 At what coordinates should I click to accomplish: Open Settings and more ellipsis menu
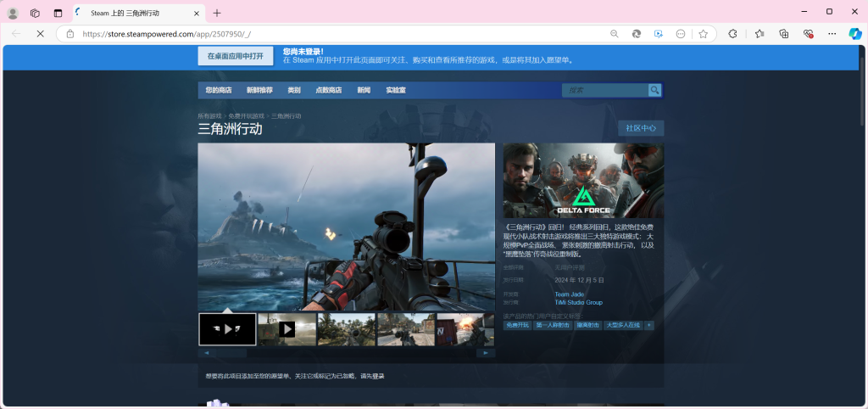(x=832, y=34)
